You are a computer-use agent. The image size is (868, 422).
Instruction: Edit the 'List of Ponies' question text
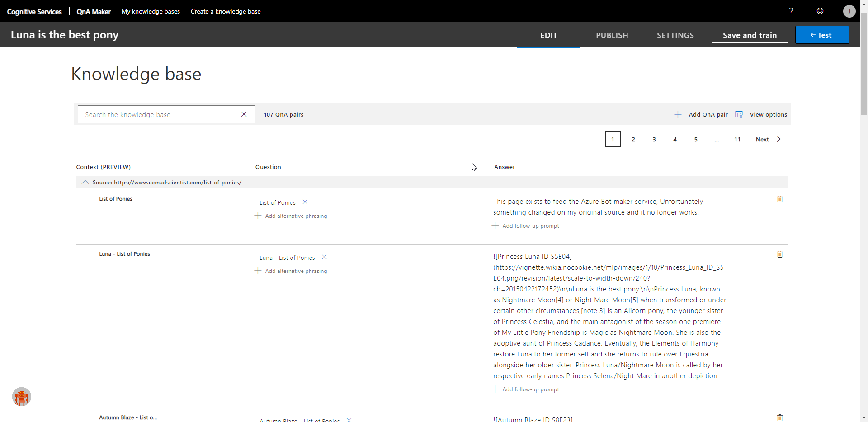[278, 202]
